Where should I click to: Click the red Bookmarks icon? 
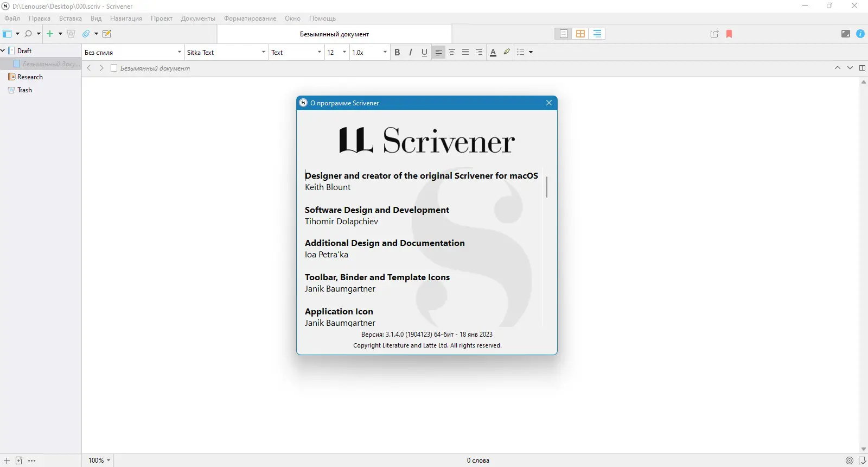coord(729,34)
